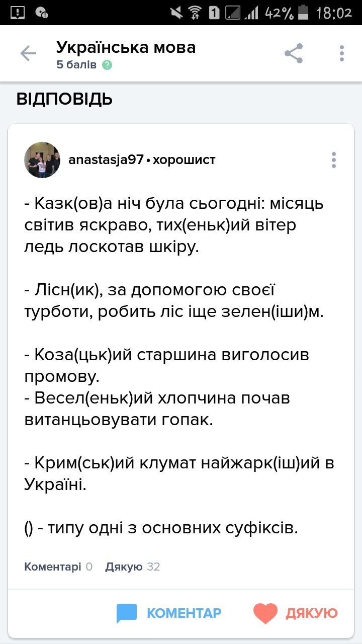The image size is (362, 644).
Task: Open the top-bar overflow menu
Action: coord(342,53)
